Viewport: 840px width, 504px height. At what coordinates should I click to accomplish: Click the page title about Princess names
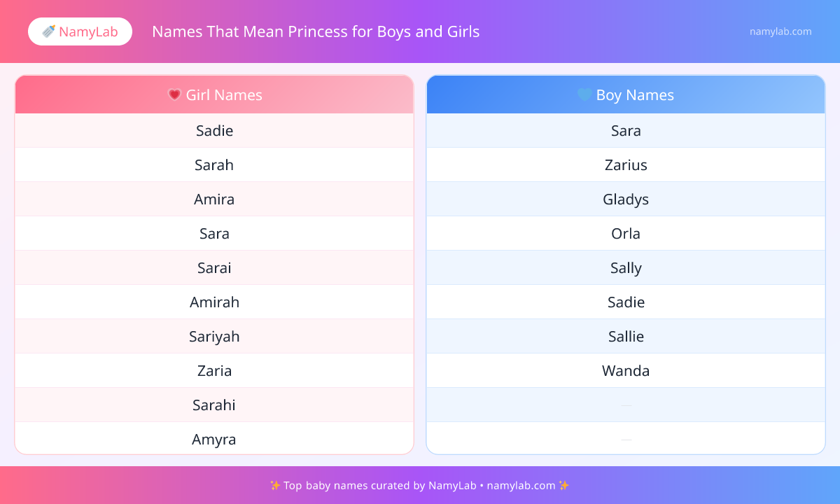click(x=316, y=31)
